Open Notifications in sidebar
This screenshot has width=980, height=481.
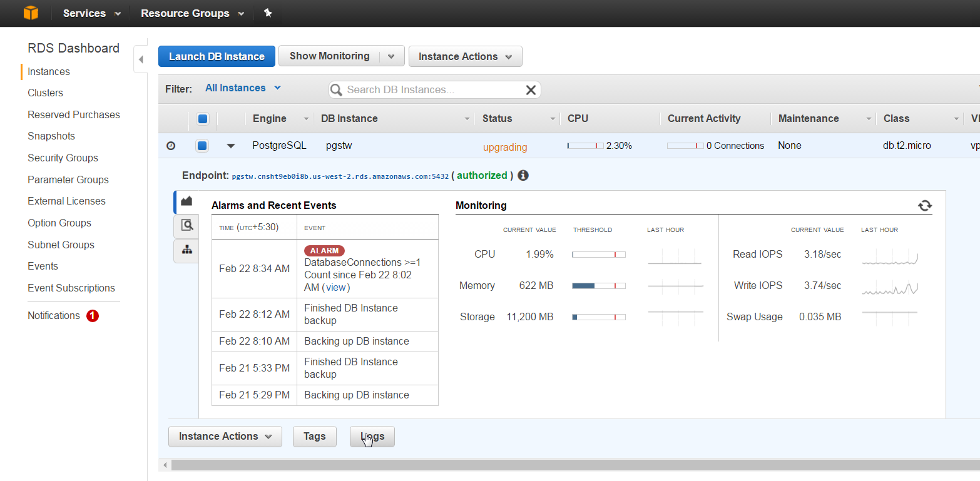tap(54, 316)
